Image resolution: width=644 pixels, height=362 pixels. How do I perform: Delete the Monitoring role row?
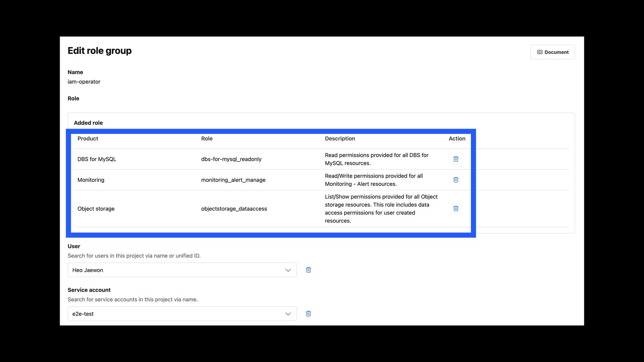click(456, 180)
